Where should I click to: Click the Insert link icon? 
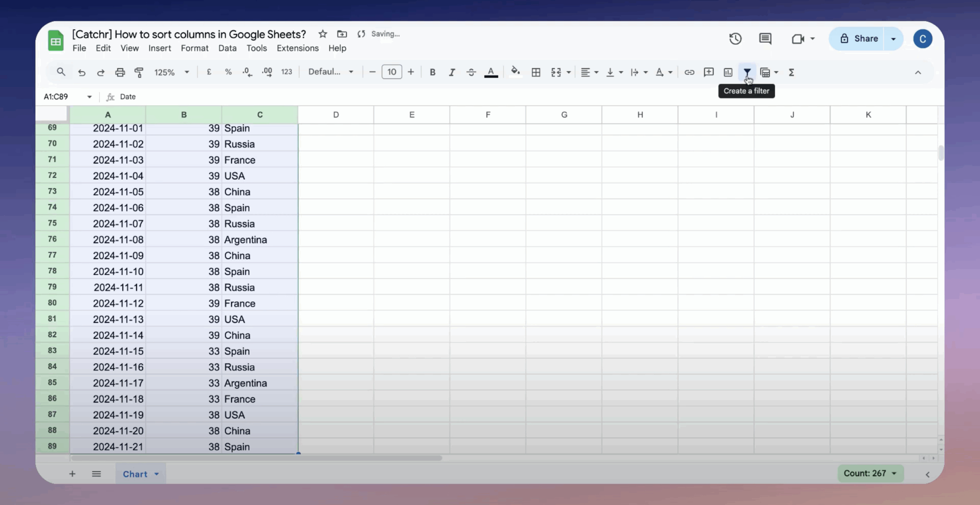[689, 72]
